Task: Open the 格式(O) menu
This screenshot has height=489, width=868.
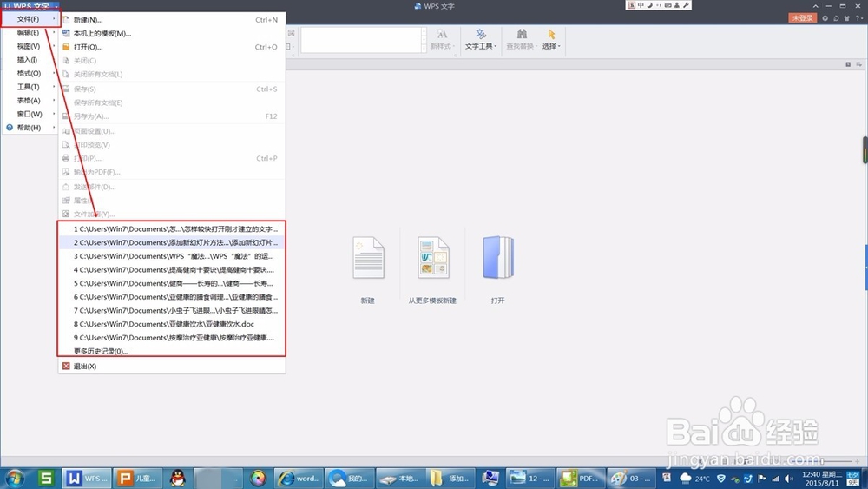Action: pos(30,73)
